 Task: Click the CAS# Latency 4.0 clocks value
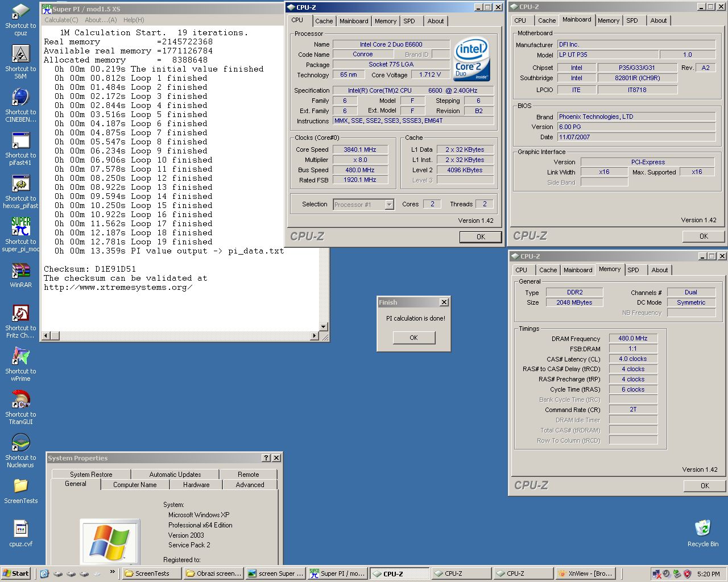[633, 359]
